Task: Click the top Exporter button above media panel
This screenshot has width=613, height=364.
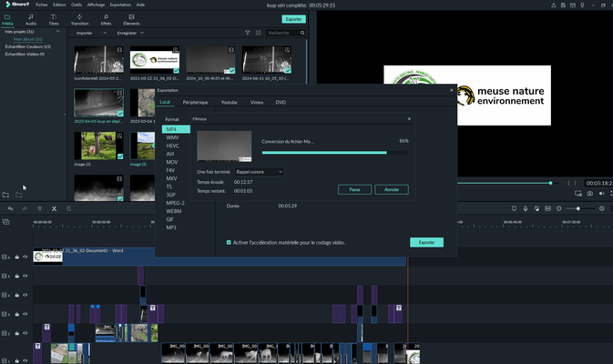Action: tap(293, 19)
